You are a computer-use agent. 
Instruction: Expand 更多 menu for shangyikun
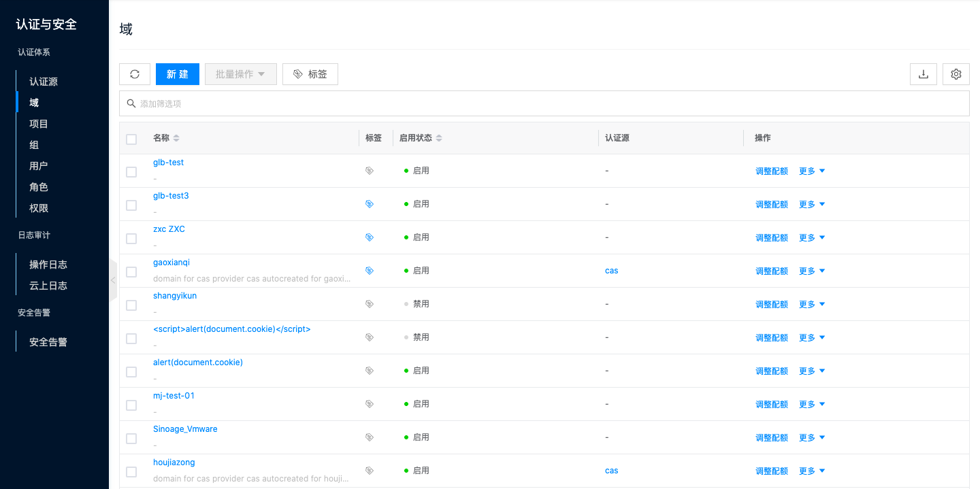[812, 305]
